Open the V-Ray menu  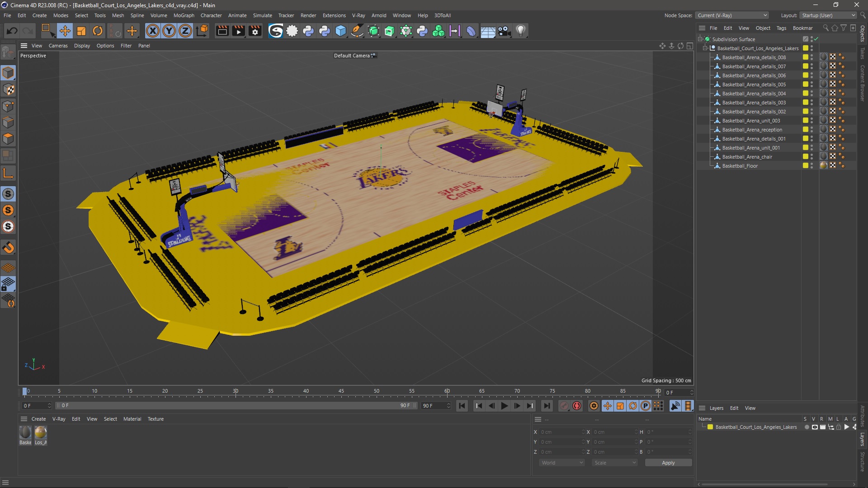(359, 15)
